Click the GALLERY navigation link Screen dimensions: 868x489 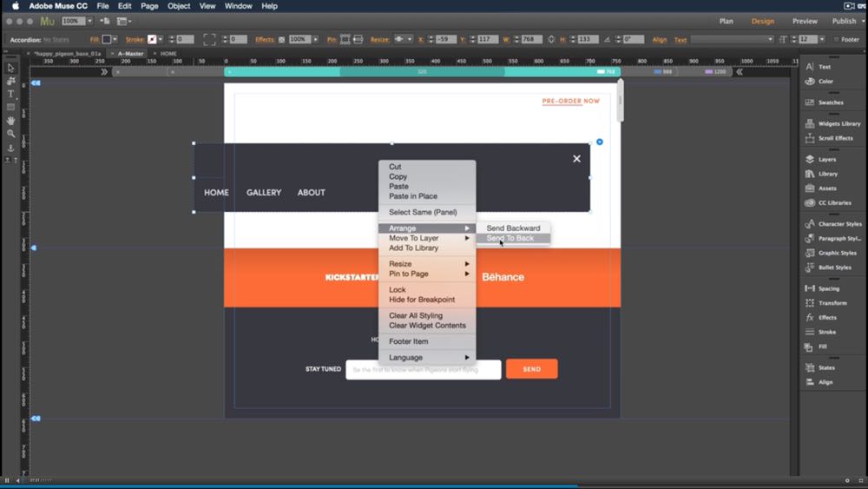[x=264, y=193]
